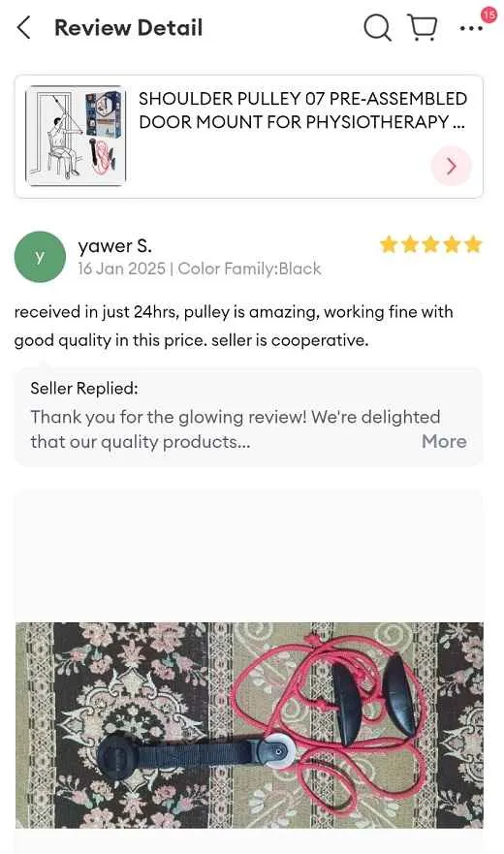
Task: Tap the red notification badge showing 15
Action: point(489,15)
